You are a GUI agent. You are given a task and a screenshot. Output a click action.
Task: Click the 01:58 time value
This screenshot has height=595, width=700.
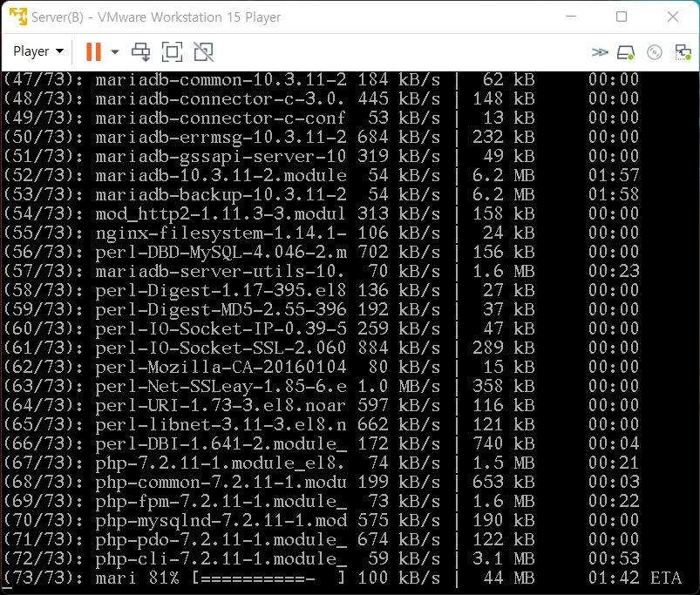[614, 194]
